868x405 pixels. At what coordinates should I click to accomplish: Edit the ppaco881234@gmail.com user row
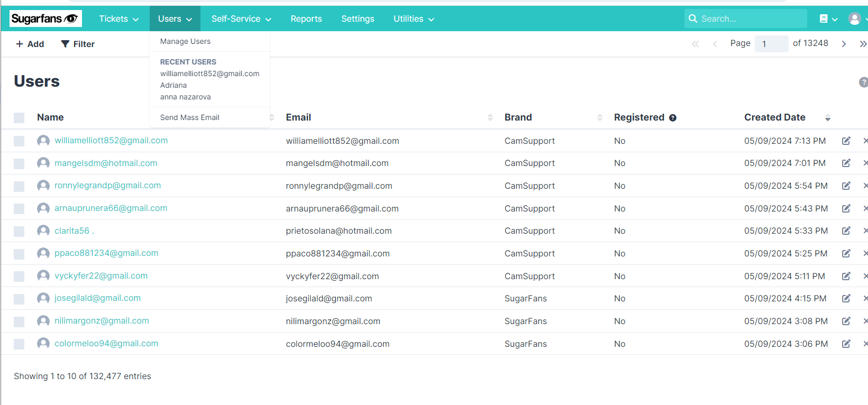click(x=846, y=253)
